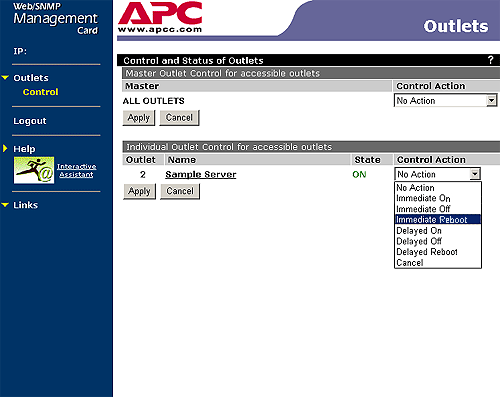Click the outlet 2 Control Action dropdown arrow

coord(474,174)
